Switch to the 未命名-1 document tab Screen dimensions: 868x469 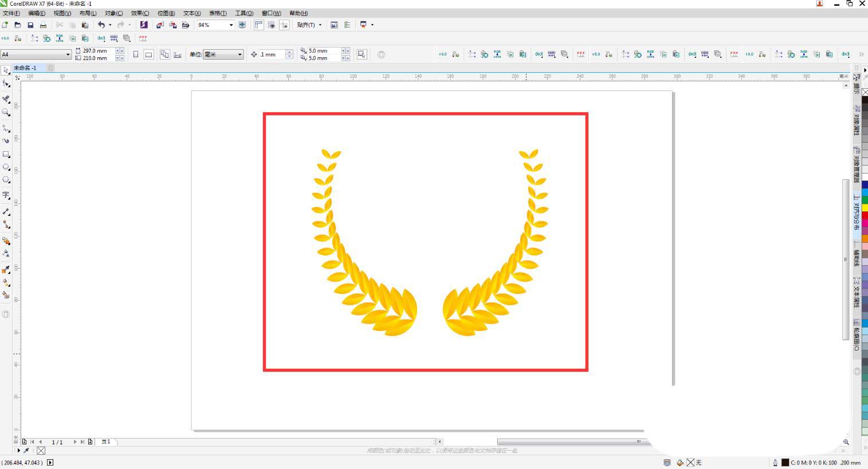(x=25, y=68)
